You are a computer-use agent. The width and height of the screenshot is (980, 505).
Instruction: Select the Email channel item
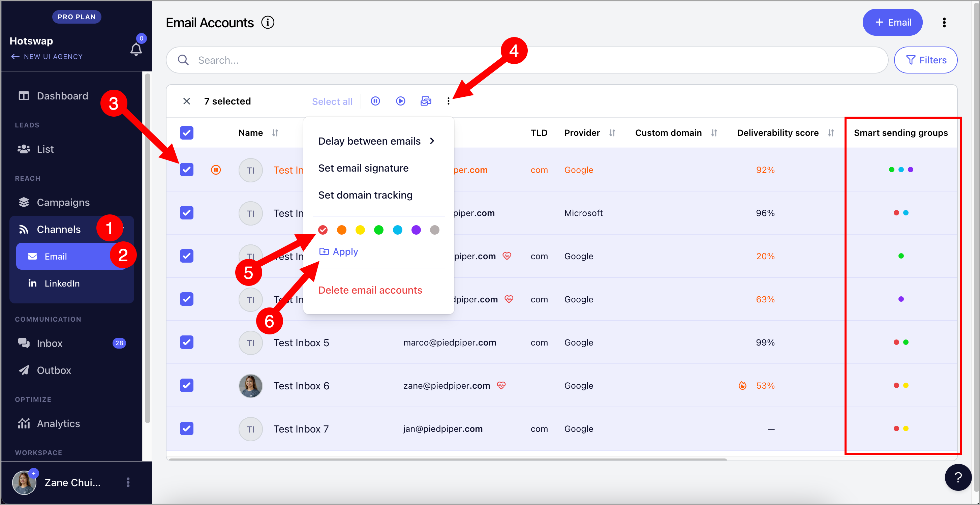pyautogui.click(x=71, y=257)
